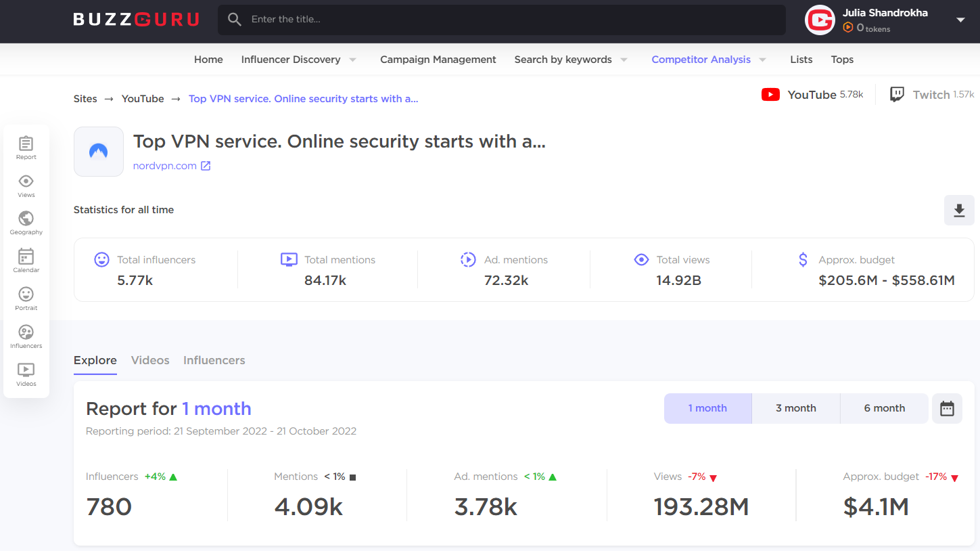Click the Total views 14.92B value
Screen dimensions: 980x551
pos(678,280)
